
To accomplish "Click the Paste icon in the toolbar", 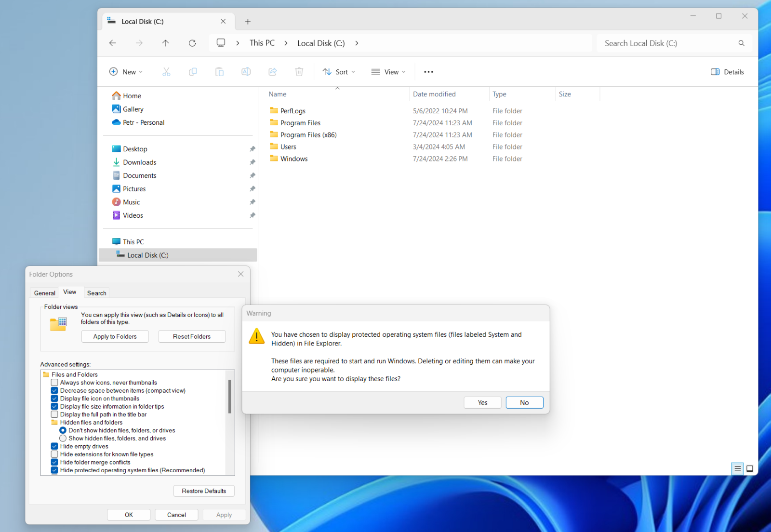I will coord(219,71).
